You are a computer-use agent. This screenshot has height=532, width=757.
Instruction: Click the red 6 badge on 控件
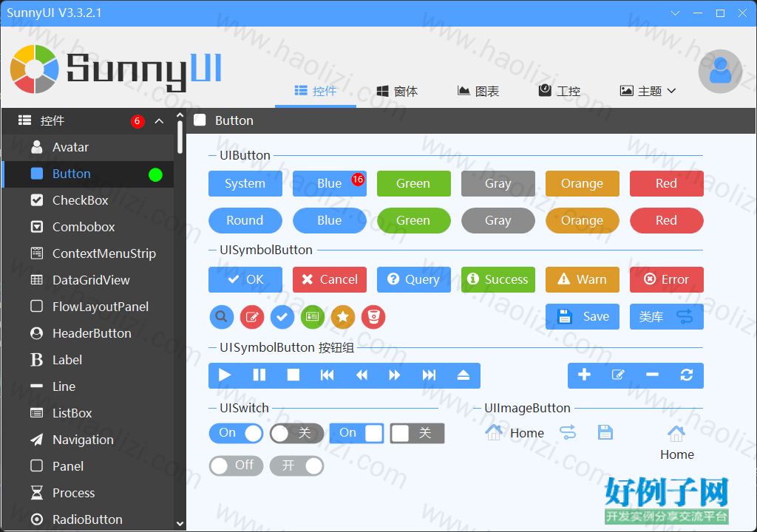tap(138, 120)
